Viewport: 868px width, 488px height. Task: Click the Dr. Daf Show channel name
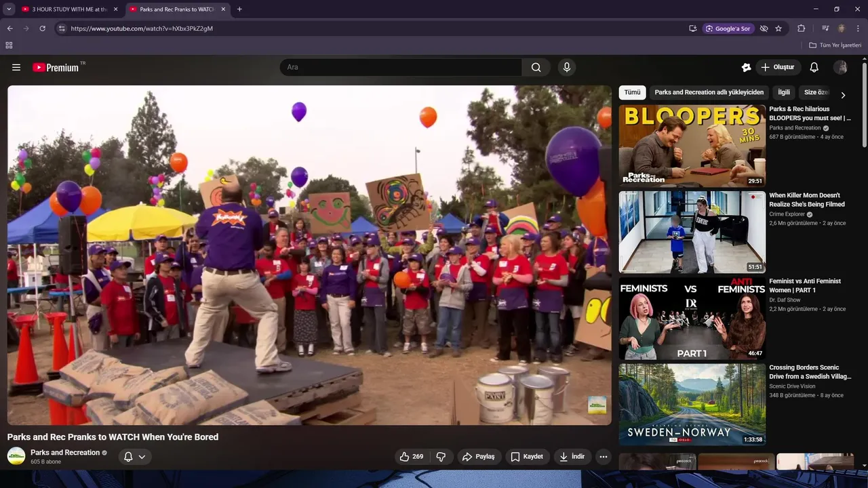click(x=785, y=300)
